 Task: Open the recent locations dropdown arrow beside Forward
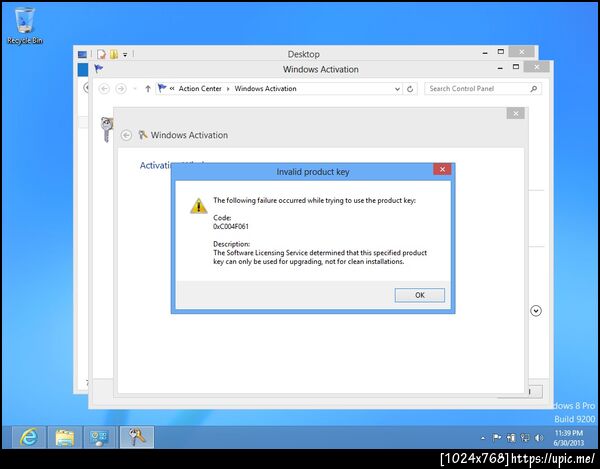tap(135, 89)
